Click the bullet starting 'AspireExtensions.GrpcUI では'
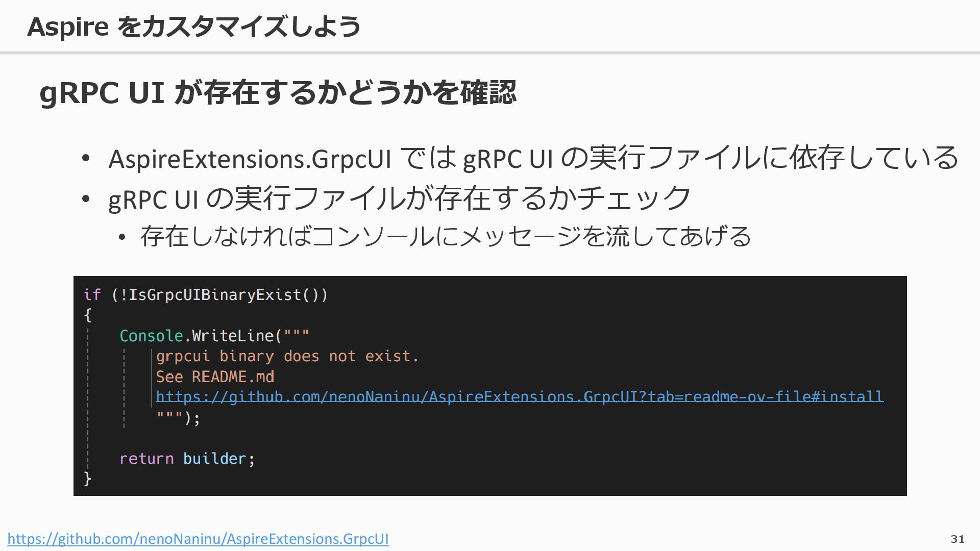This screenshot has height=551, width=980. point(533,158)
